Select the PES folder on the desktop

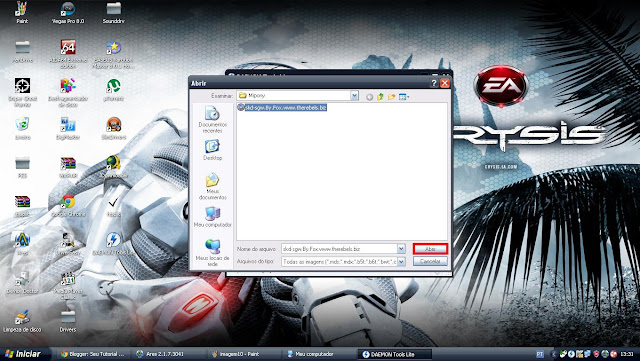click(x=22, y=167)
